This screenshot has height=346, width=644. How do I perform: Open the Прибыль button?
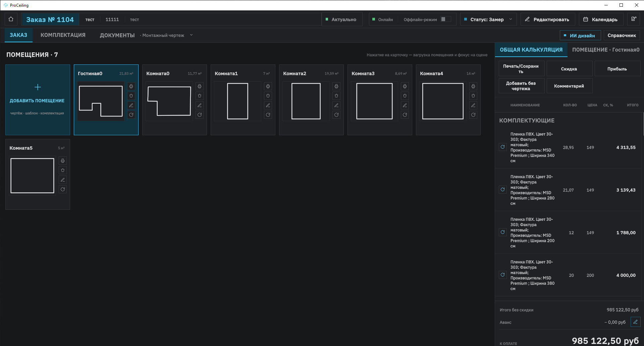point(617,68)
